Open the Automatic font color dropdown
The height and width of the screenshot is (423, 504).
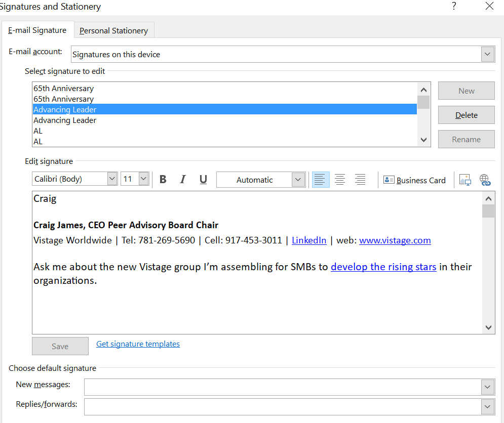tap(298, 180)
